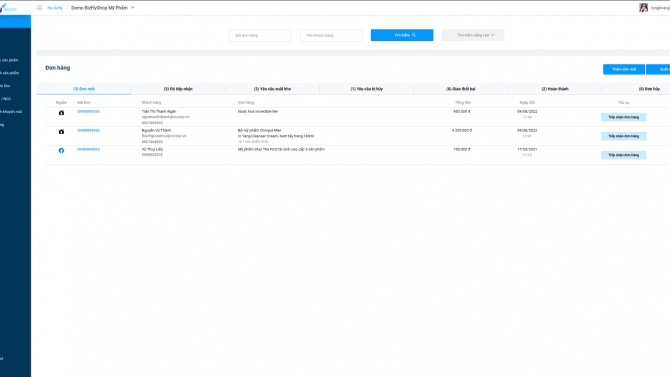Click the Khách hàng column header

pos(151,103)
